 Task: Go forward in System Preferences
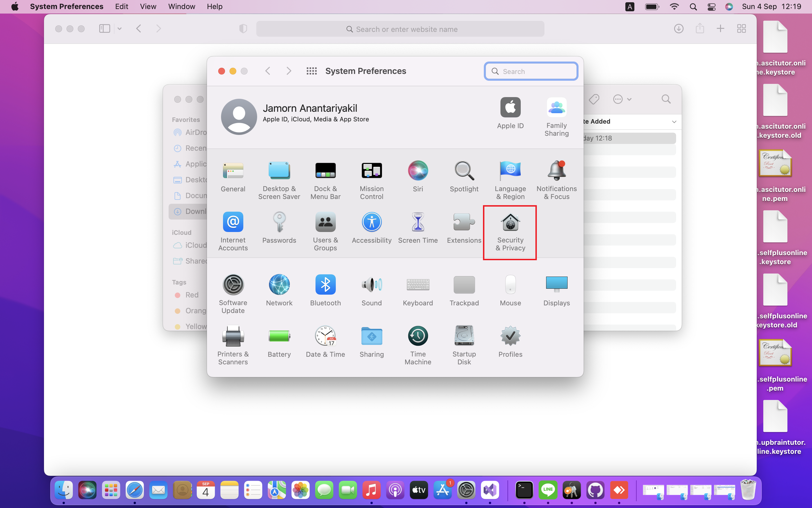click(288, 71)
